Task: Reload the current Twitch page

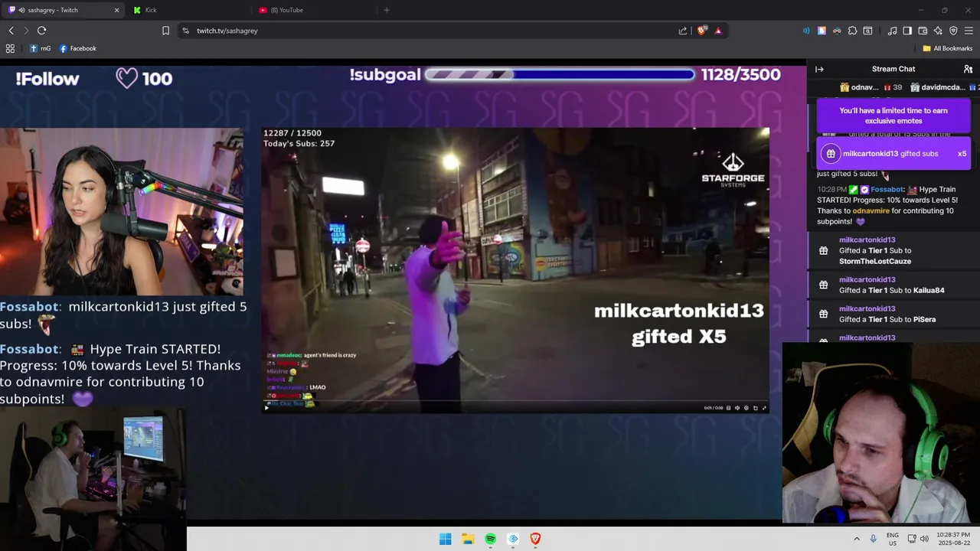Action: [x=41, y=31]
